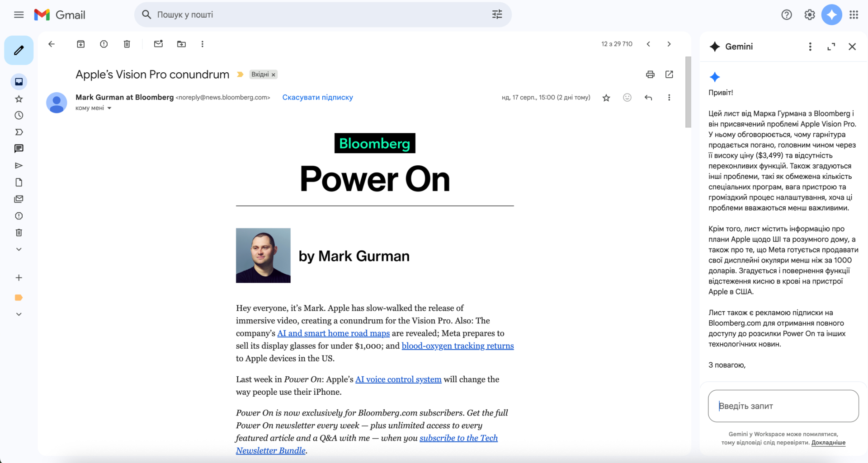Print the email using the printer icon
Screen dimensions: 868x463
pos(650,75)
